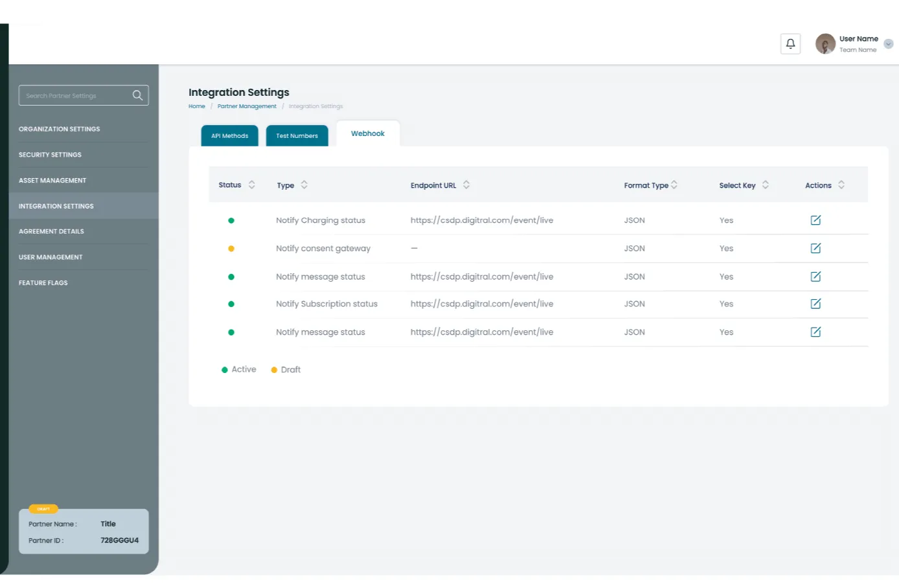Switch to the API Methods tab
This screenshot has height=588, width=899.
[x=229, y=136]
